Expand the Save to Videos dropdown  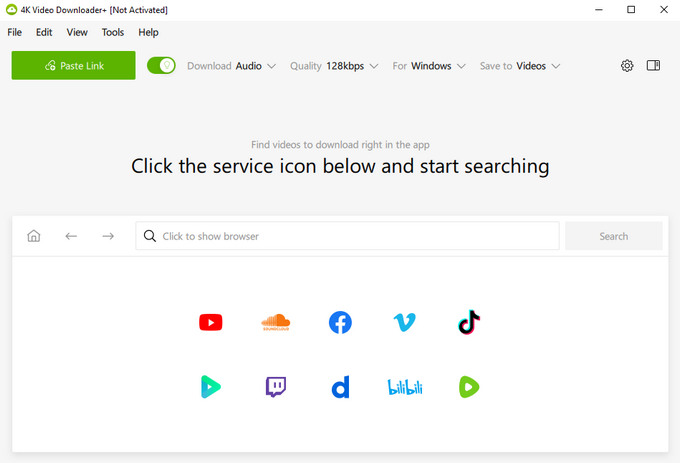[x=520, y=66]
